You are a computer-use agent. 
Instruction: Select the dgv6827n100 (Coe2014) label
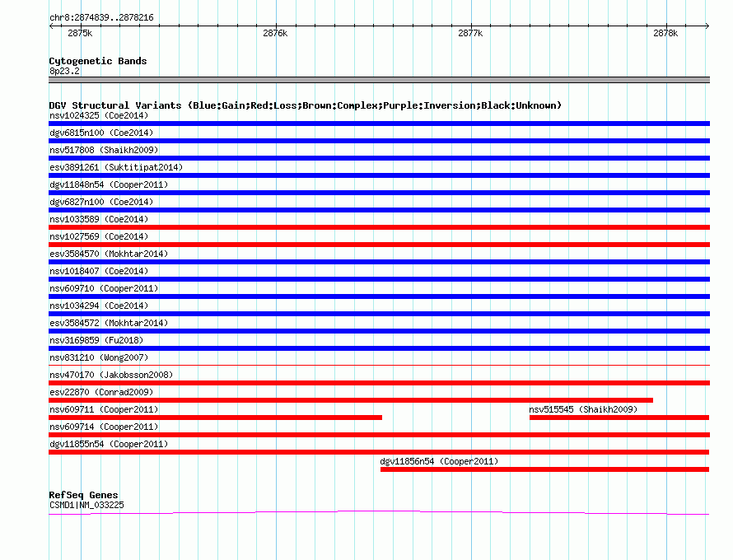(x=101, y=202)
